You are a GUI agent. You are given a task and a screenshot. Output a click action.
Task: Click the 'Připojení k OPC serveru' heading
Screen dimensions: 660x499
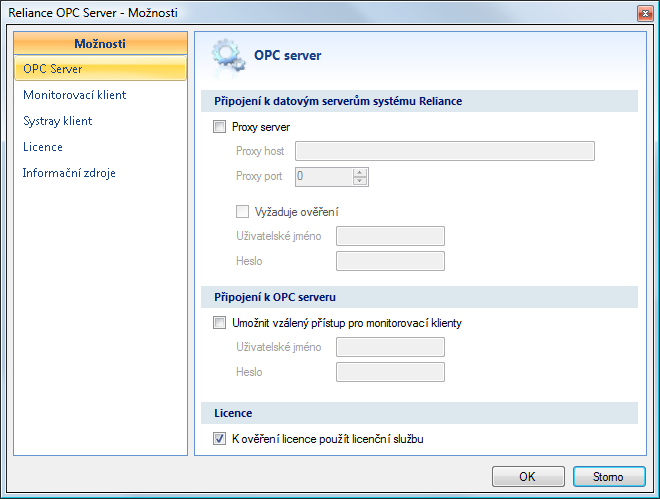275,297
